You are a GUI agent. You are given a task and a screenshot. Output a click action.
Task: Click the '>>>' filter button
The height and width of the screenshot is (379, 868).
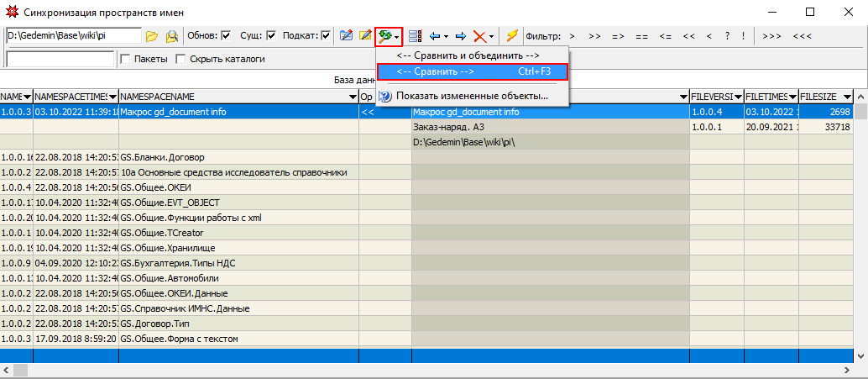coord(771,36)
